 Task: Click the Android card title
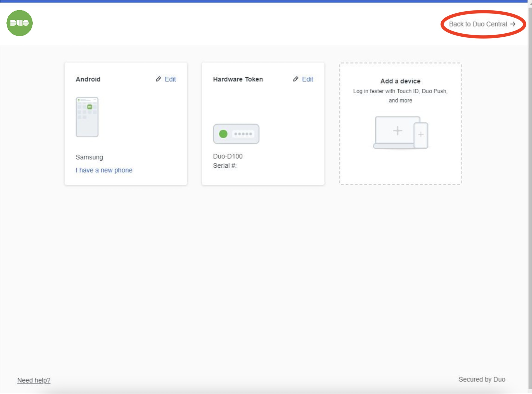pyautogui.click(x=88, y=79)
